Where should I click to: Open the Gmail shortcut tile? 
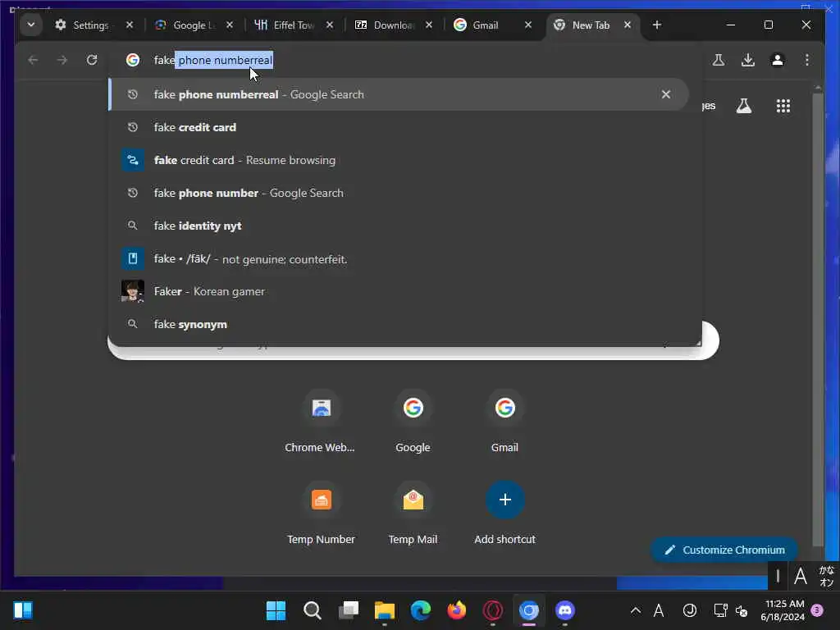pos(504,422)
